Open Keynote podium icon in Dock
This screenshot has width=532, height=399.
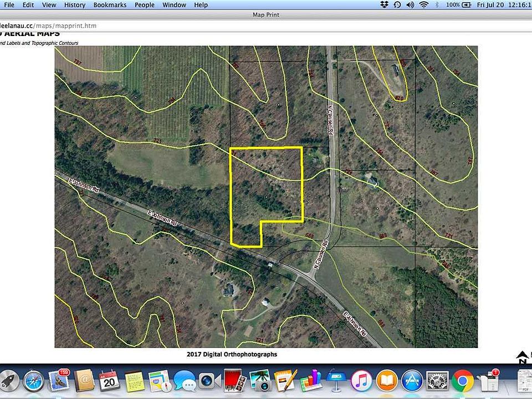pos(336,381)
